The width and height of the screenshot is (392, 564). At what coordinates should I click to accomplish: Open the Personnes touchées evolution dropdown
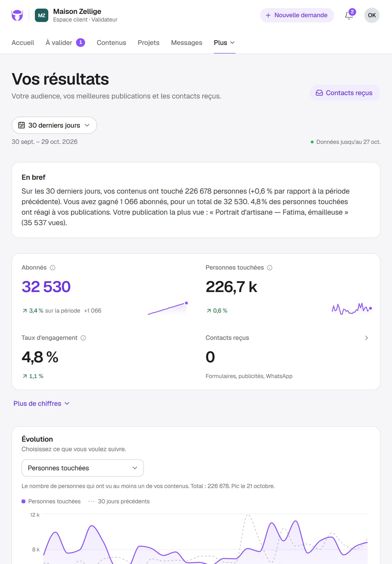[x=82, y=468]
